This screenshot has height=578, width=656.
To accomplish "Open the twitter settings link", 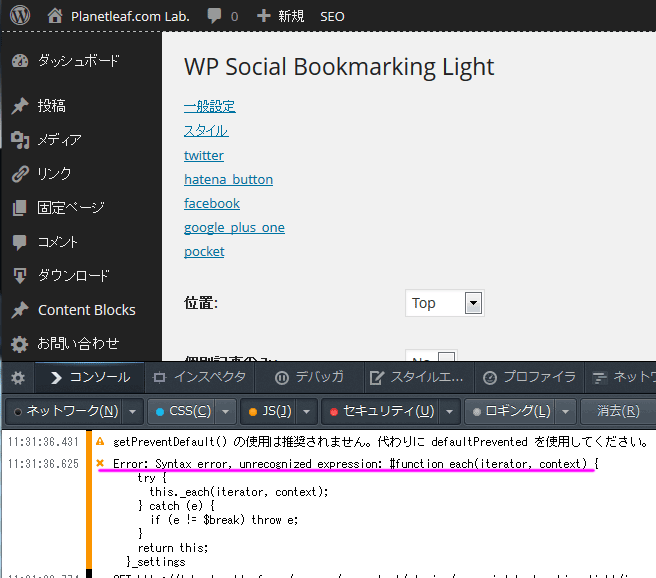I will (x=204, y=155).
